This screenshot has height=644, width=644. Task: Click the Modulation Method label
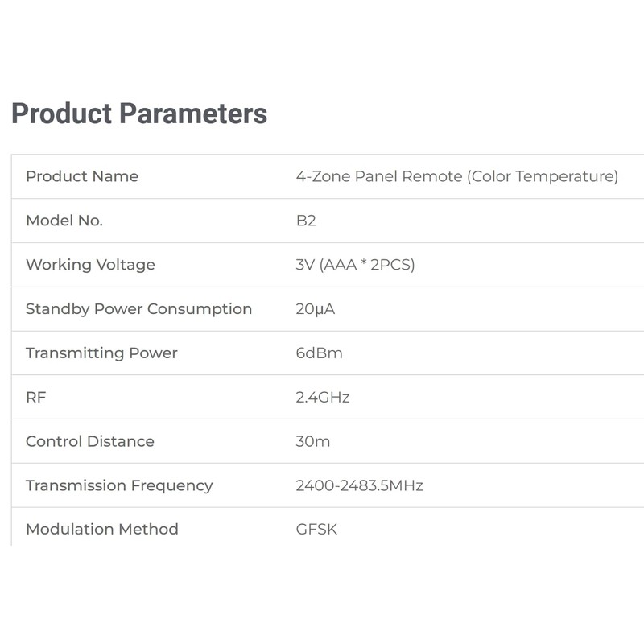click(x=102, y=529)
